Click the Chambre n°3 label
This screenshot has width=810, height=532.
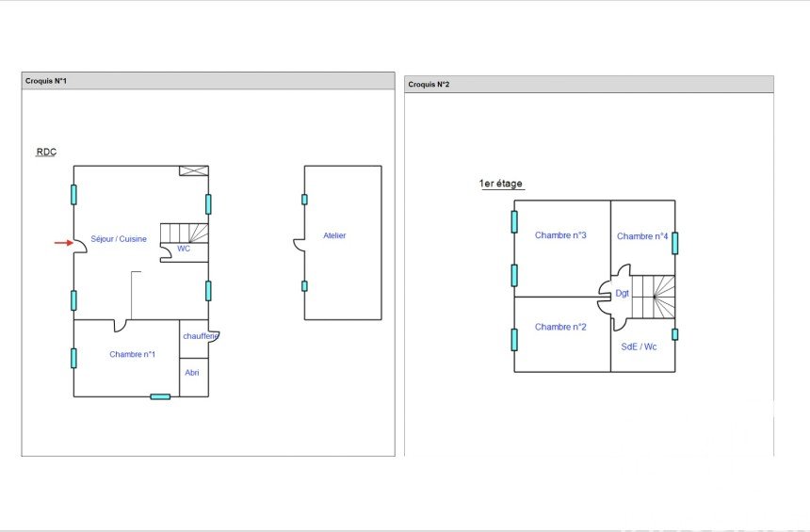tap(560, 235)
